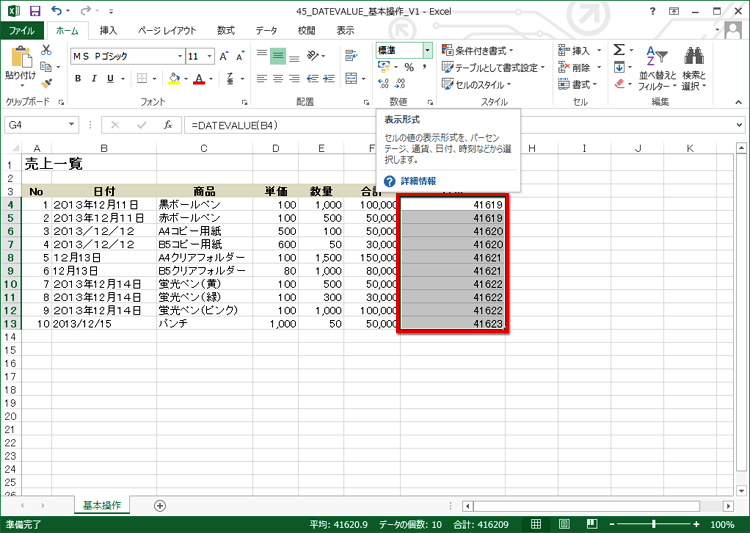Viewport: 750px width, 533px height.
Task: Toggle Underline formatting
Action: (110, 78)
